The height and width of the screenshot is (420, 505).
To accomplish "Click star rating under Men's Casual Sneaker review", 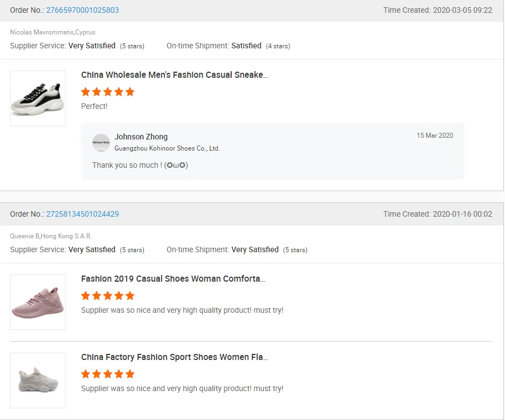I will click(108, 92).
